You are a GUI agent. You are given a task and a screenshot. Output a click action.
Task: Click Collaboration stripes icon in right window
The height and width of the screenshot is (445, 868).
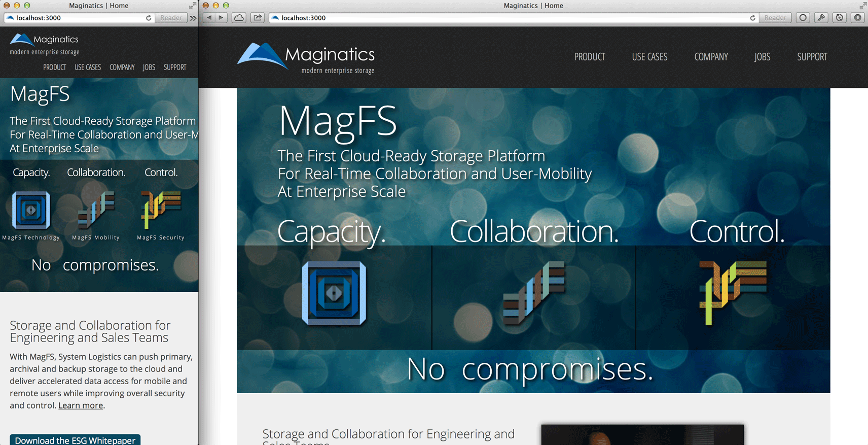(534, 293)
